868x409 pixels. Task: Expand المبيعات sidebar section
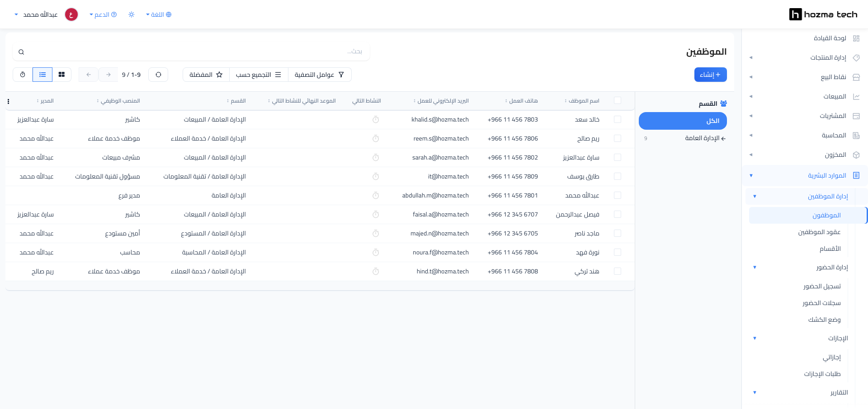point(805,97)
